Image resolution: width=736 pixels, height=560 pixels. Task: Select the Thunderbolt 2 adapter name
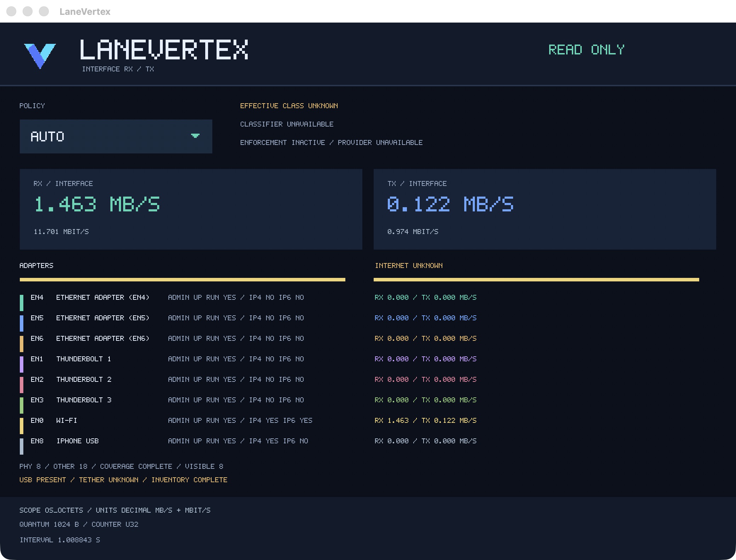tap(84, 379)
